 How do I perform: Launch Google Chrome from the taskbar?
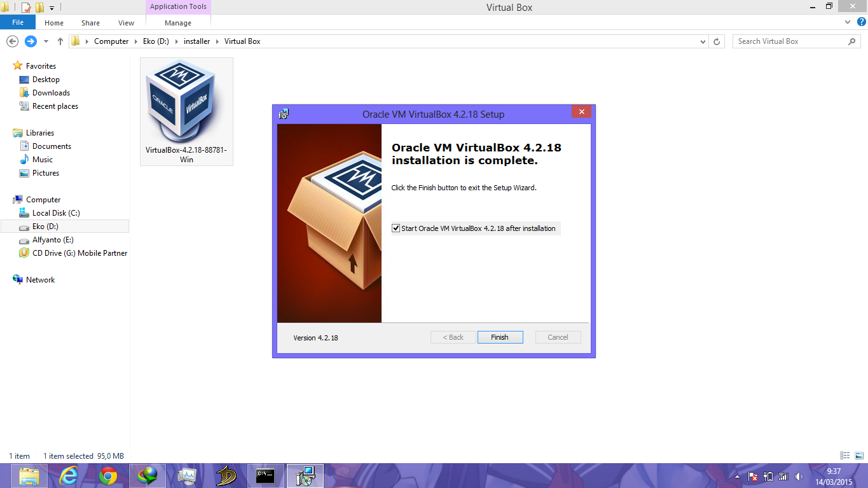pos(108,476)
